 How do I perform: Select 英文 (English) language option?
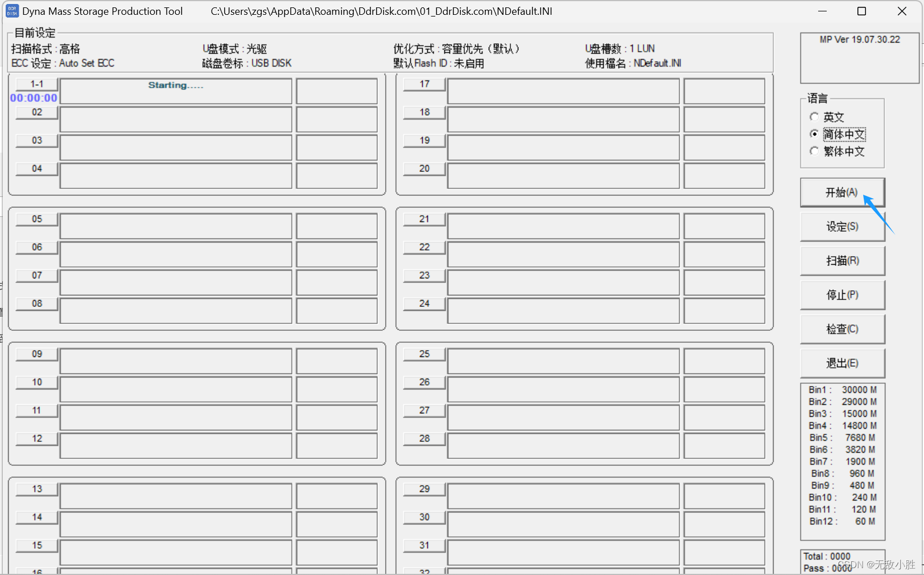coord(815,117)
